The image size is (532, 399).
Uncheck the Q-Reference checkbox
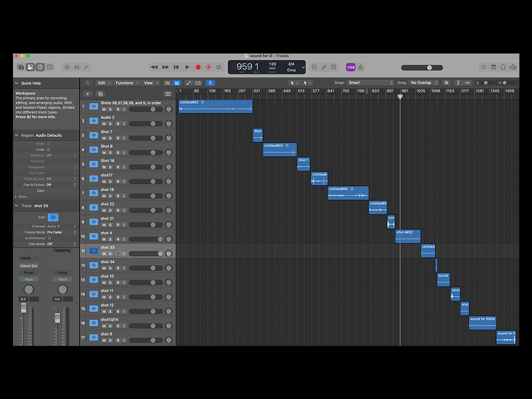tap(49, 238)
